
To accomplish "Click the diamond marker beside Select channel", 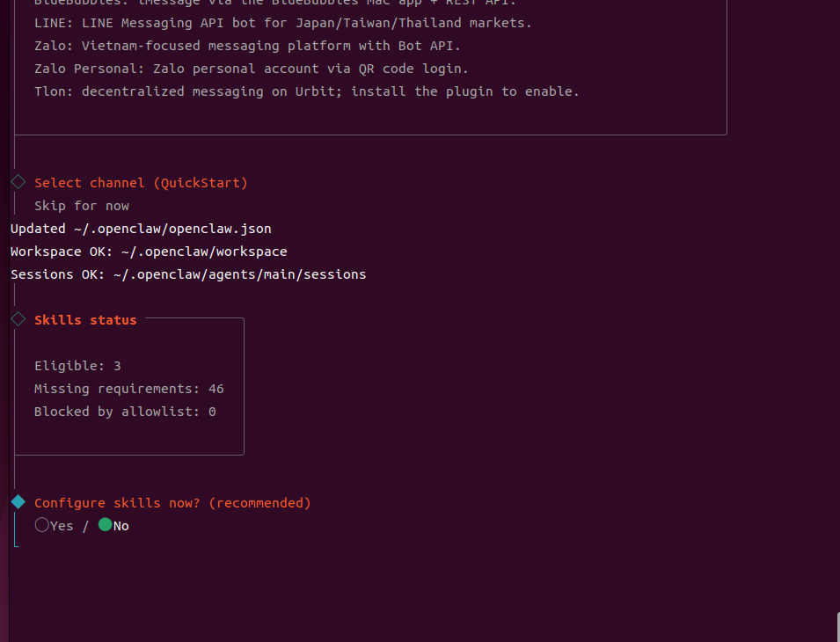I will click(18, 182).
